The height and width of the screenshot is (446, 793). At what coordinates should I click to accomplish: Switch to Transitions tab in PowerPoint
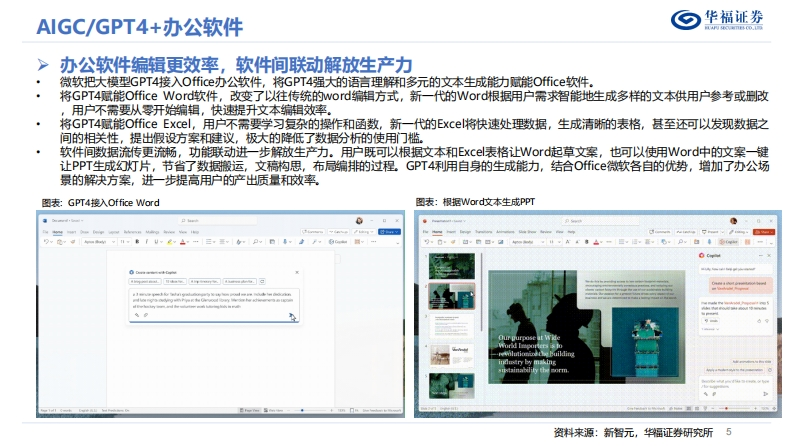click(483, 232)
